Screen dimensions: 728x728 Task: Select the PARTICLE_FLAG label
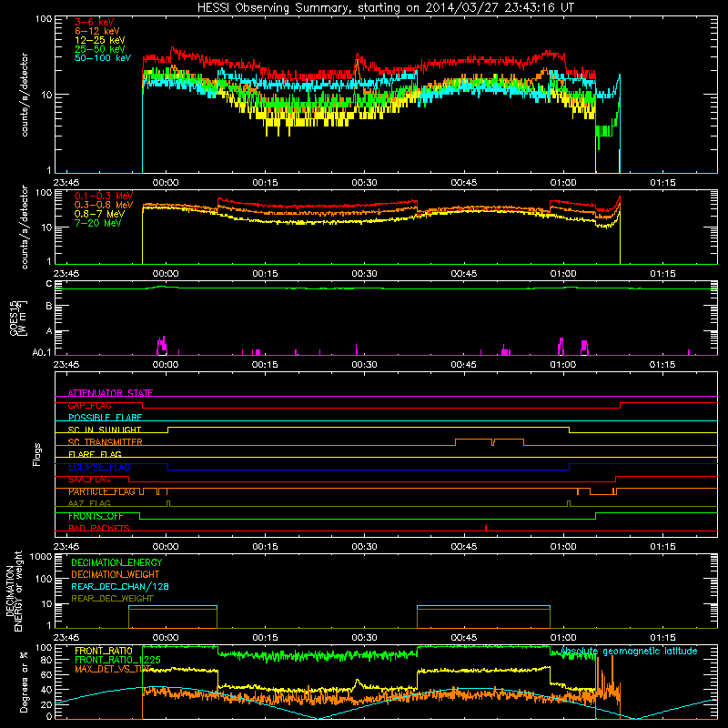tap(102, 491)
